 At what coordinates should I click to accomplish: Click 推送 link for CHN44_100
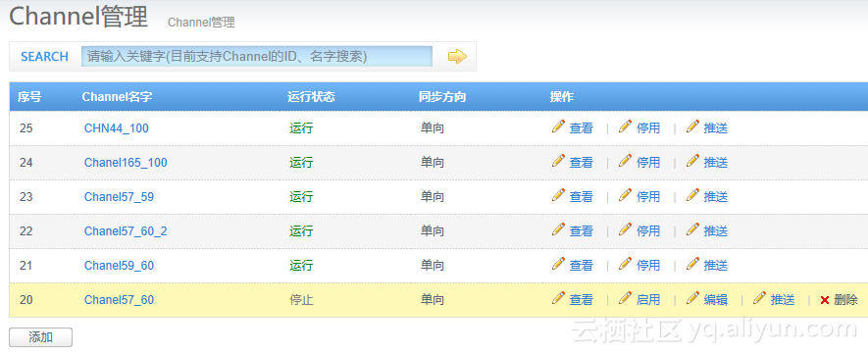click(x=715, y=128)
